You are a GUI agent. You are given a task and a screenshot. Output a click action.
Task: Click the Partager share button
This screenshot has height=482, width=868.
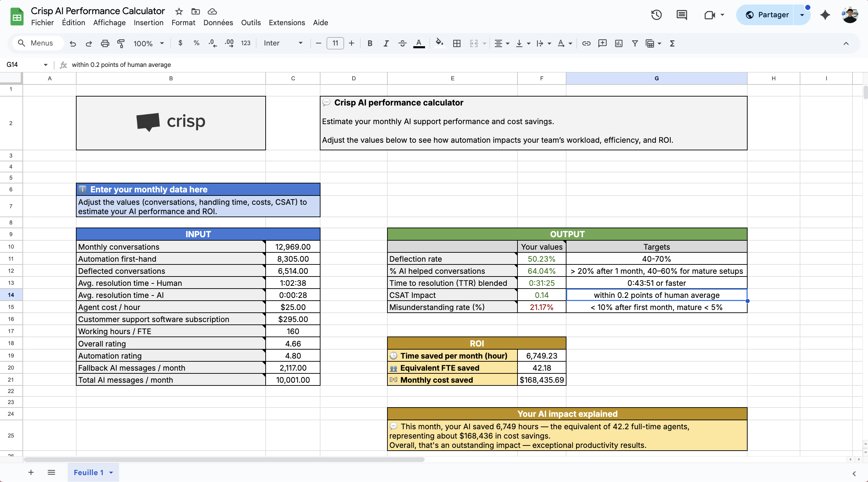[x=767, y=15]
